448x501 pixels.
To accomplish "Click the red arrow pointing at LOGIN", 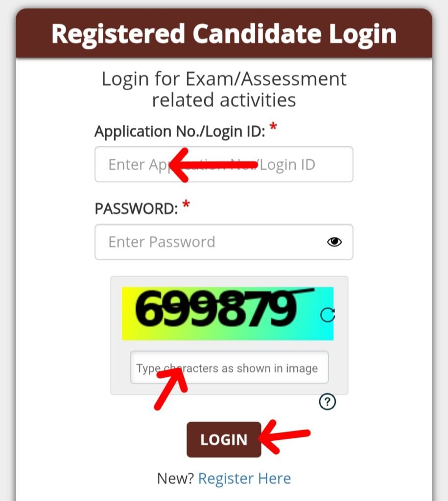I will point(285,435).
